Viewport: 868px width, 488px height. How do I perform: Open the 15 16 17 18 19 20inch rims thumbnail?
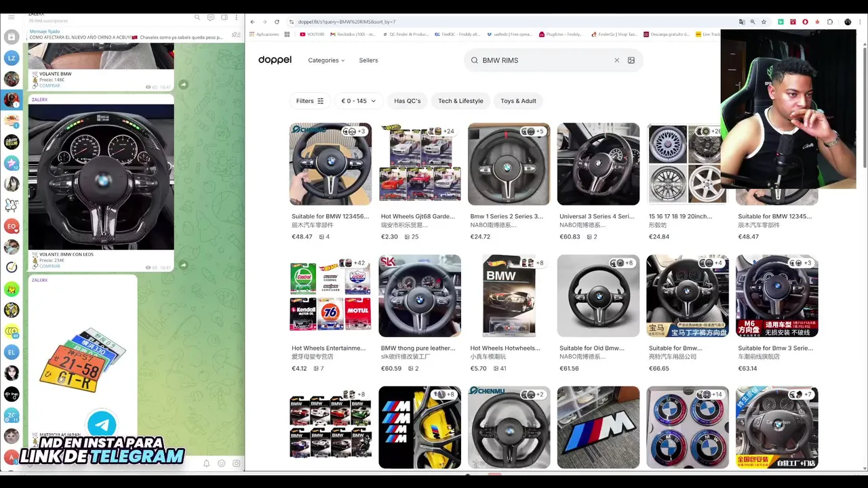pyautogui.click(x=687, y=164)
